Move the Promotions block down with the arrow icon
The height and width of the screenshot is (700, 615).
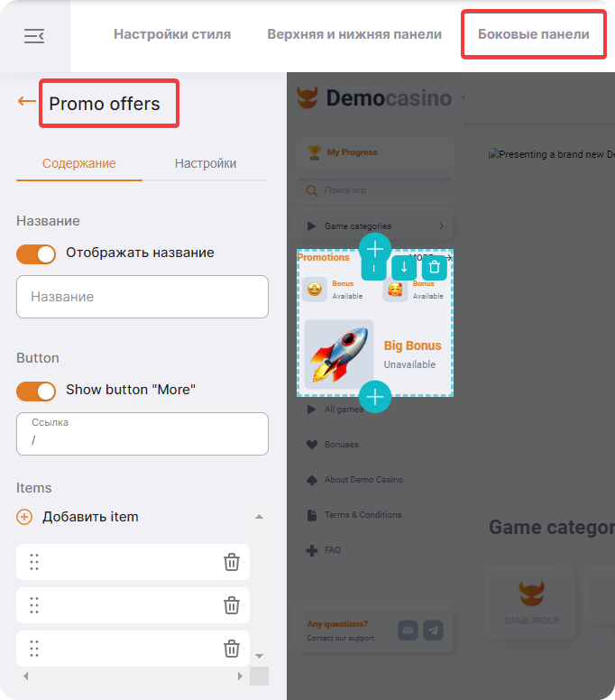click(404, 267)
